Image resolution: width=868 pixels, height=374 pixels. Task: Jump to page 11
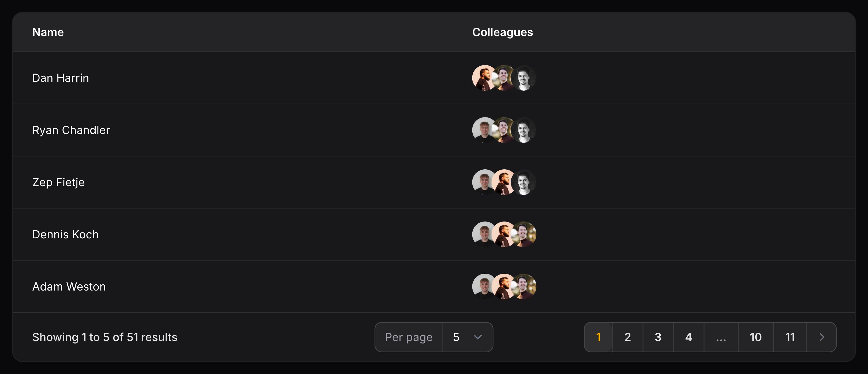[x=790, y=337]
